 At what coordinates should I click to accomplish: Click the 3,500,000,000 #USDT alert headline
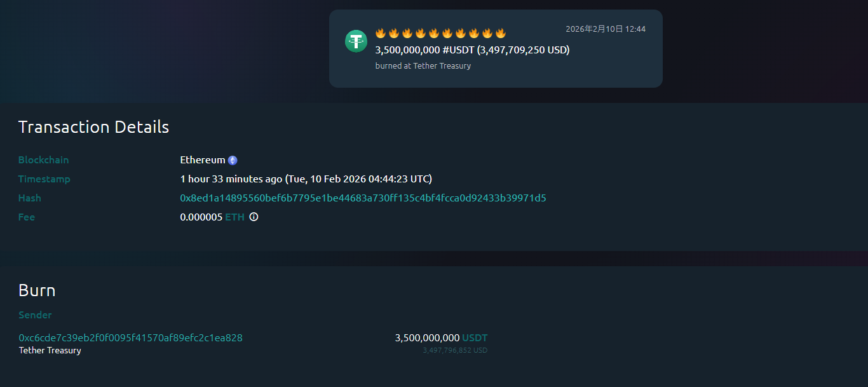click(472, 50)
